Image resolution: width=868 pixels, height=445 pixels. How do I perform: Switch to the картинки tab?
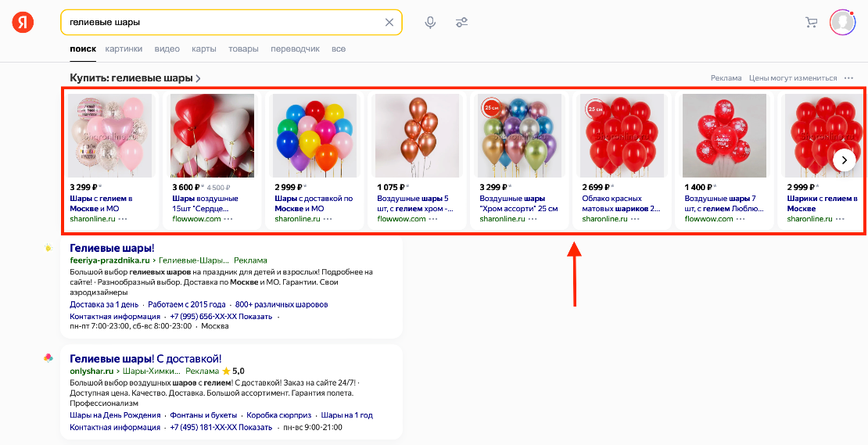[x=124, y=48]
